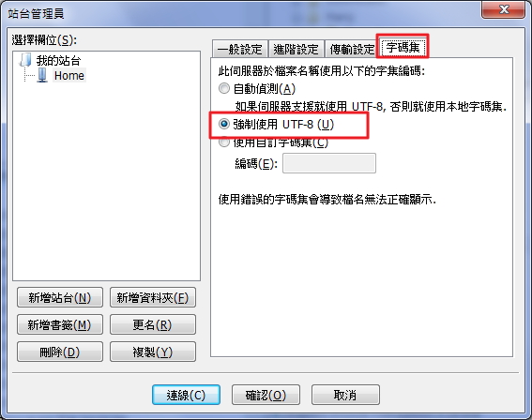532x420 pixels.
Task: Choose 使用自訂字碼集(C) radio button
Action: pyautogui.click(x=224, y=142)
